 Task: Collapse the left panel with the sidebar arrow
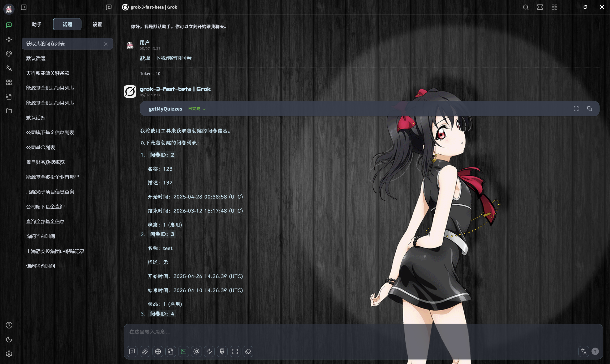click(24, 7)
